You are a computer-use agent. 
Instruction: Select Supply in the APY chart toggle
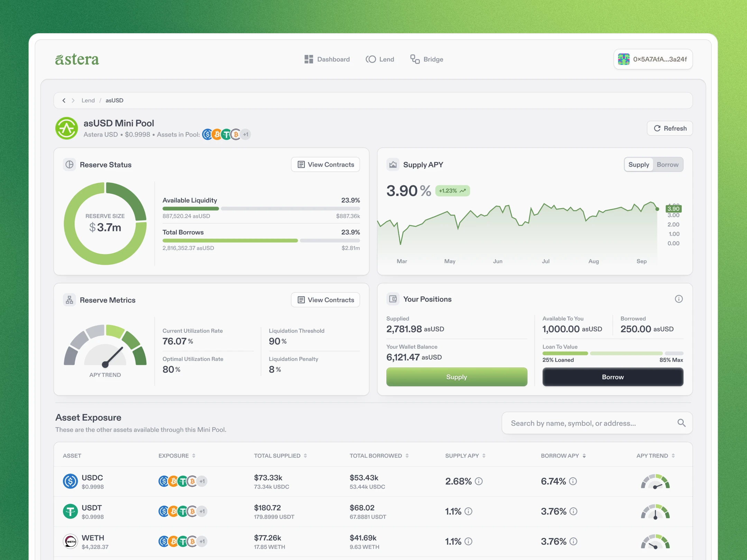point(638,165)
